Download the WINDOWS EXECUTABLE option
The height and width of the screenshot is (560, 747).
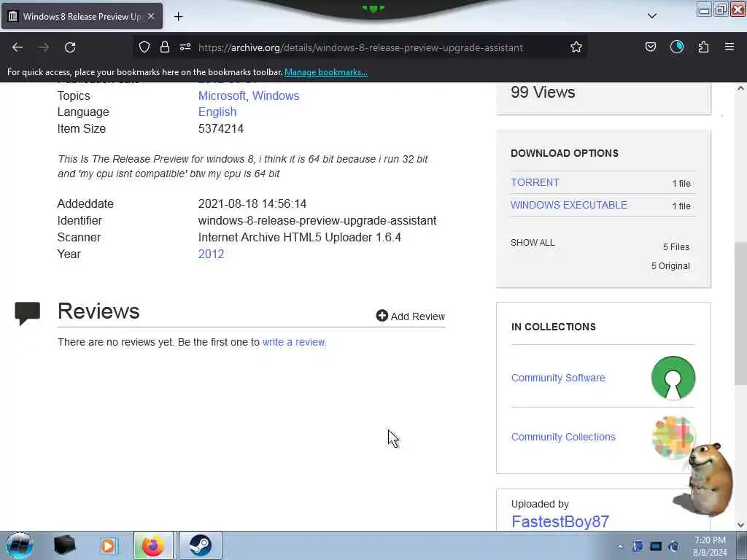569,205
